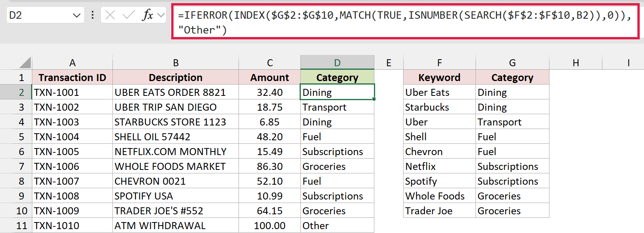Select row 2 header
Image resolution: width=644 pixels, height=233 pixels.
click(16, 92)
